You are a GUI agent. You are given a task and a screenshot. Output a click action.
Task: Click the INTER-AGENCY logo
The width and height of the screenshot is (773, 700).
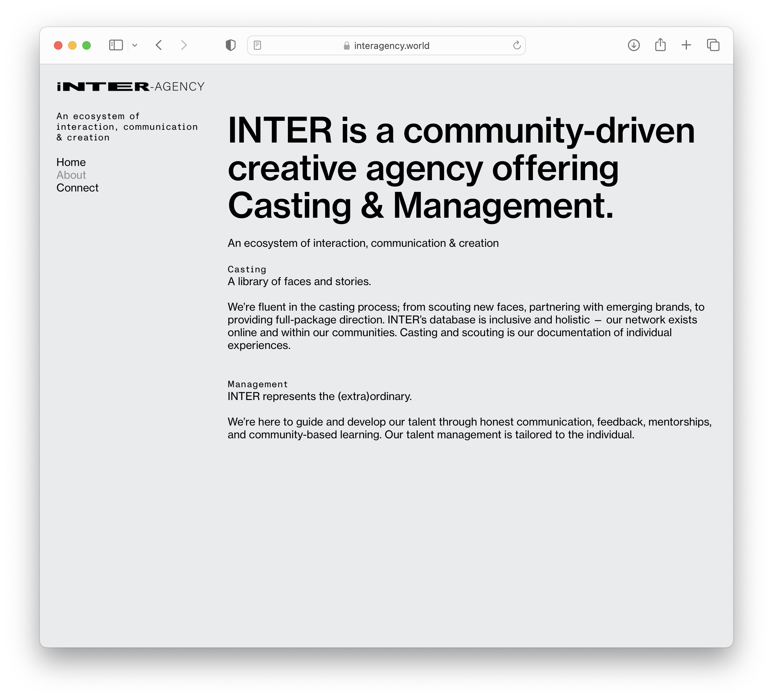pos(130,87)
